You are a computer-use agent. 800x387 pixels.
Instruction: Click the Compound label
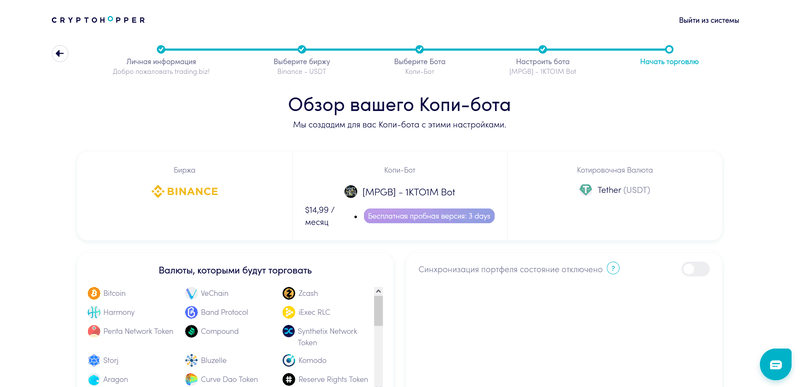[x=219, y=331]
